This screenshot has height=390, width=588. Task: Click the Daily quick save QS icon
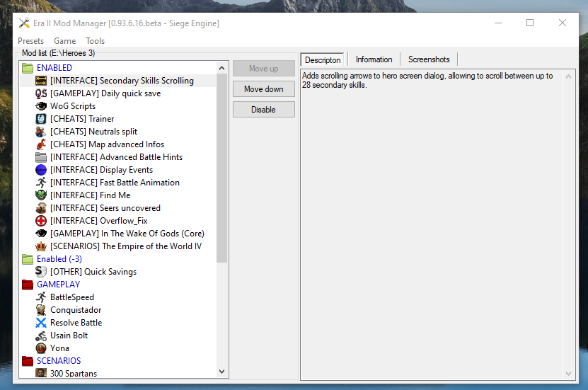(x=41, y=93)
